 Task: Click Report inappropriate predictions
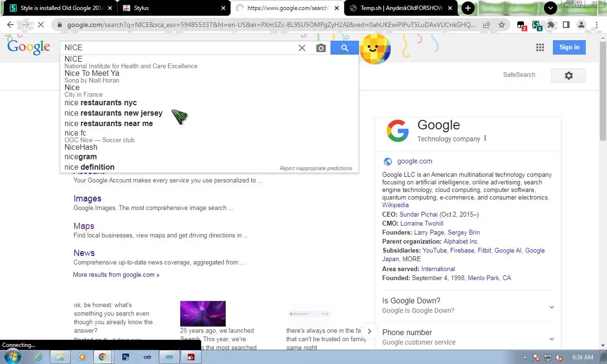316,168
